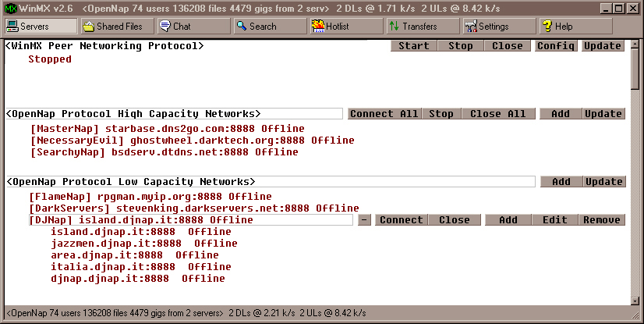This screenshot has height=324, width=644.
Task: Click the Stopped status text
Action: click(50, 59)
